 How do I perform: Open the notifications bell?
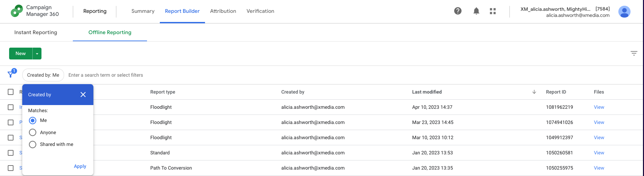point(476,11)
